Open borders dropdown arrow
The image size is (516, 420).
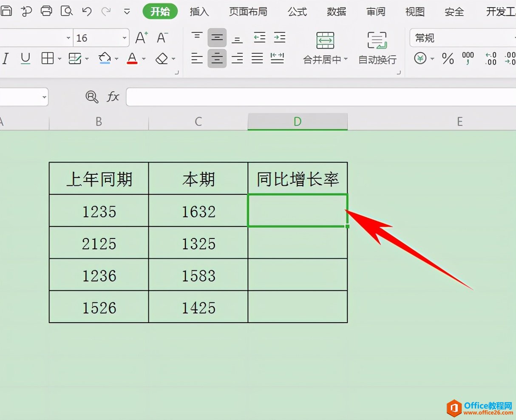click(x=60, y=59)
